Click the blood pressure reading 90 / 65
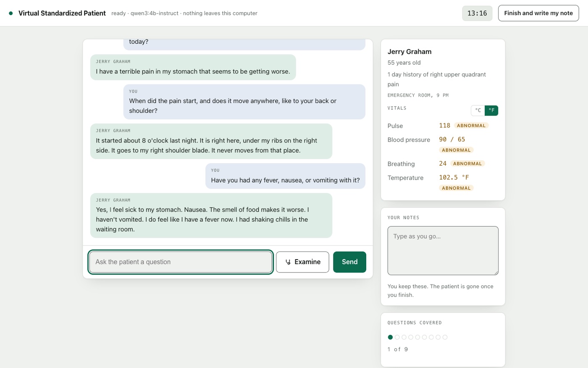The image size is (588, 368). click(452, 140)
